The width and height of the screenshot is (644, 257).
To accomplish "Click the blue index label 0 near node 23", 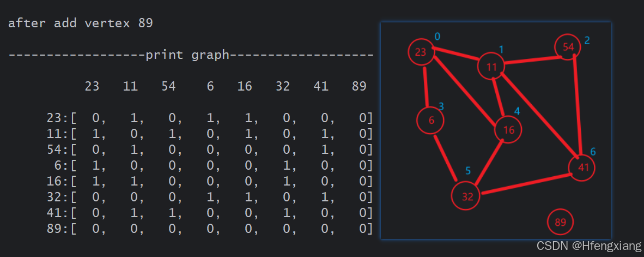I will point(437,37).
